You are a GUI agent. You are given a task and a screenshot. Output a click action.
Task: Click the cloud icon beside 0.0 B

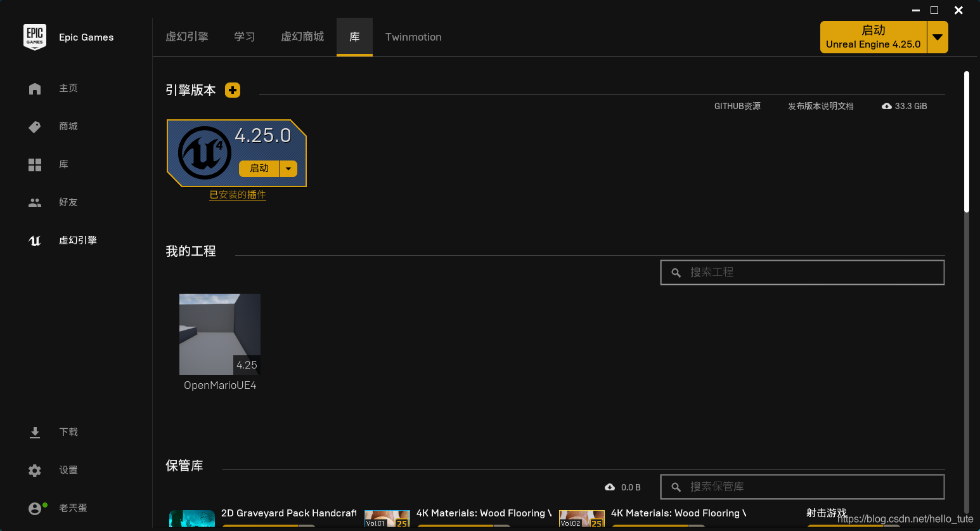(x=610, y=487)
